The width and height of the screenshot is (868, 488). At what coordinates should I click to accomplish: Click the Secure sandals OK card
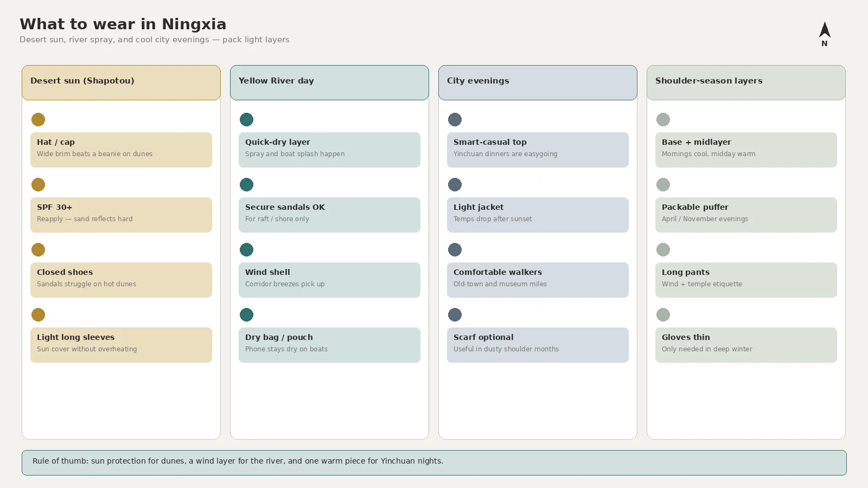coord(329,215)
